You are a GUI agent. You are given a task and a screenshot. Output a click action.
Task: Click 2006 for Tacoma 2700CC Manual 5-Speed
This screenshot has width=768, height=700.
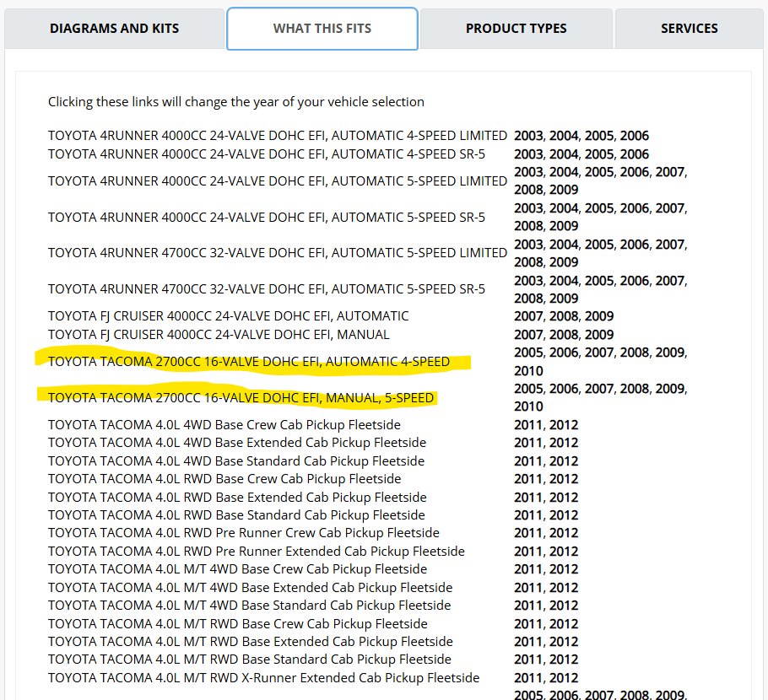[x=564, y=389]
